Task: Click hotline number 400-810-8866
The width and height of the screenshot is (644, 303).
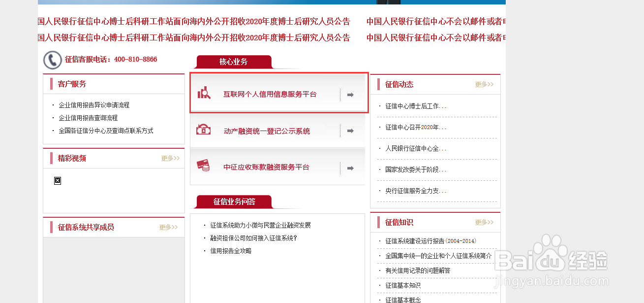Action: 136,59
